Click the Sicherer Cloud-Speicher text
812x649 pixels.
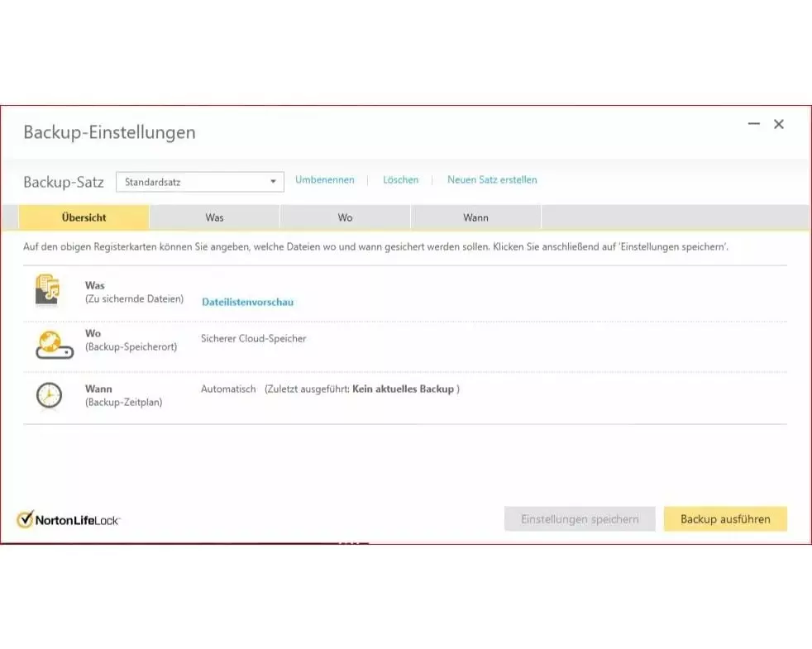[253, 339]
